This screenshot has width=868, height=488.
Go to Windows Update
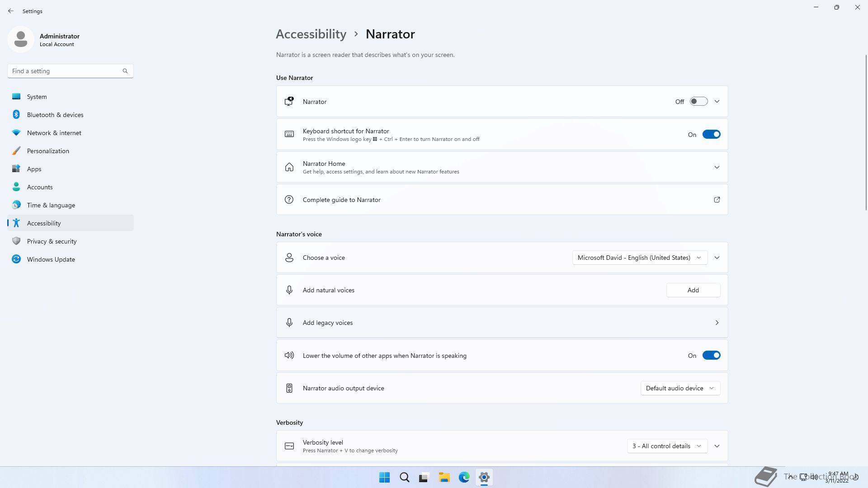pos(71,259)
